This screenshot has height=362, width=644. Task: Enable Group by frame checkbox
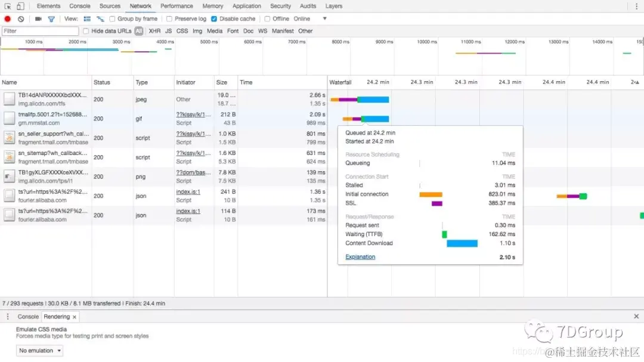pyautogui.click(x=112, y=19)
